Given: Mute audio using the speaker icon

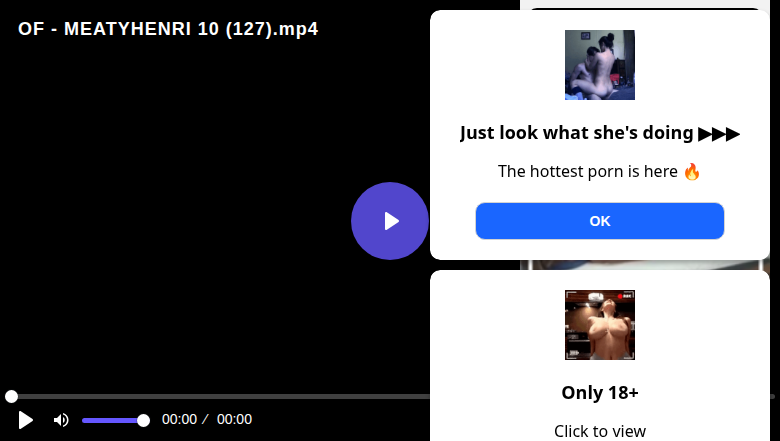Looking at the screenshot, I should [61, 420].
